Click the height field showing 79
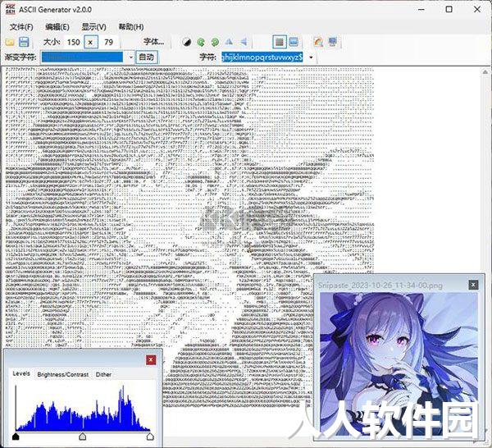The image size is (492, 448). (x=109, y=42)
